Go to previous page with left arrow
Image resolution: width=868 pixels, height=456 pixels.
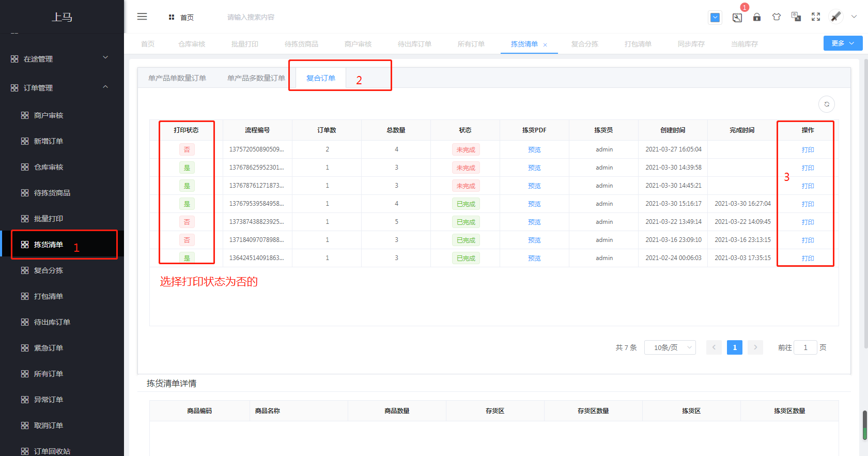click(714, 347)
